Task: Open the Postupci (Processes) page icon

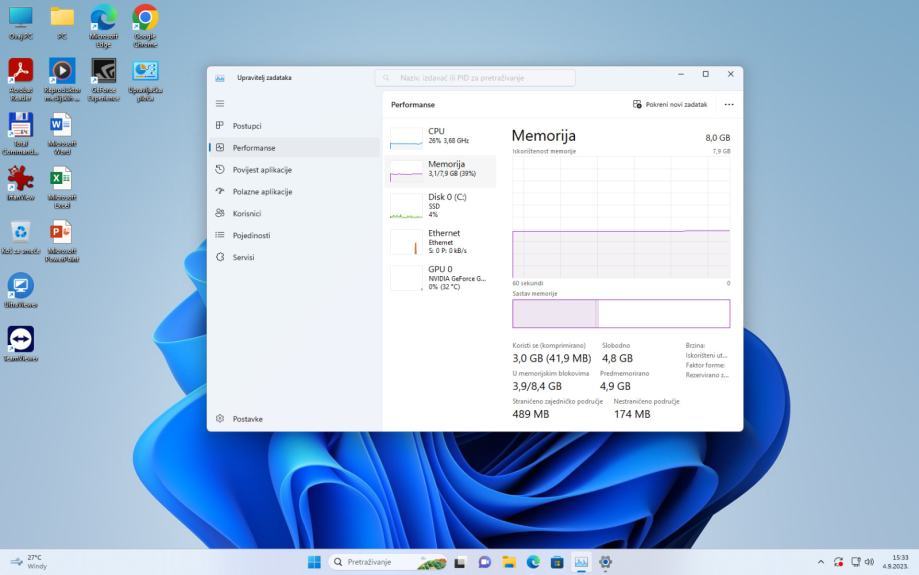Action: click(x=220, y=126)
